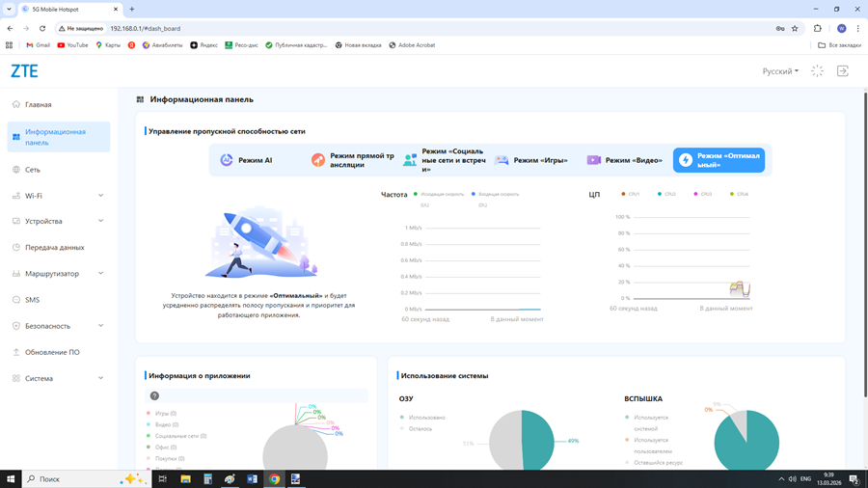
Task: Click the ZTE logo
Action: tap(24, 71)
